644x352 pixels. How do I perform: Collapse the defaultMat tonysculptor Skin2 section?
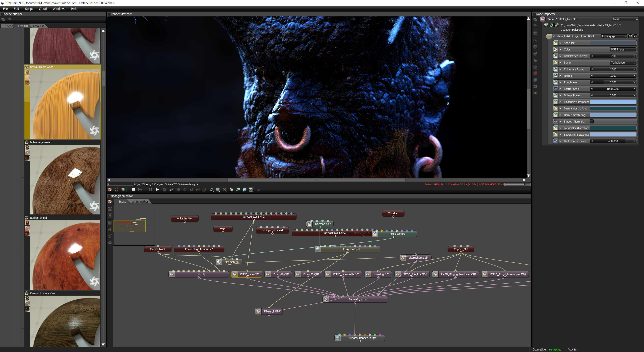click(554, 37)
